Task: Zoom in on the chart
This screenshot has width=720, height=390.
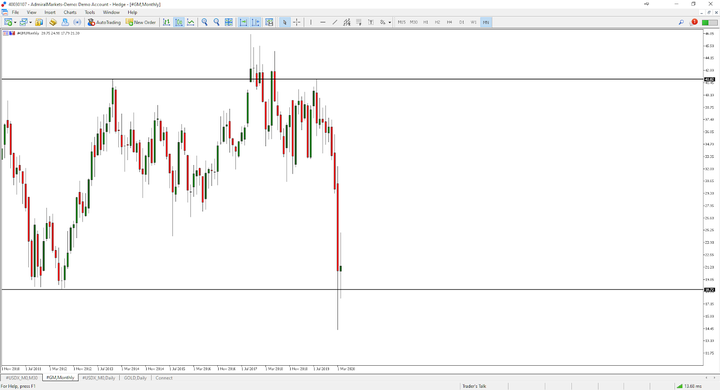Action: pos(204,22)
